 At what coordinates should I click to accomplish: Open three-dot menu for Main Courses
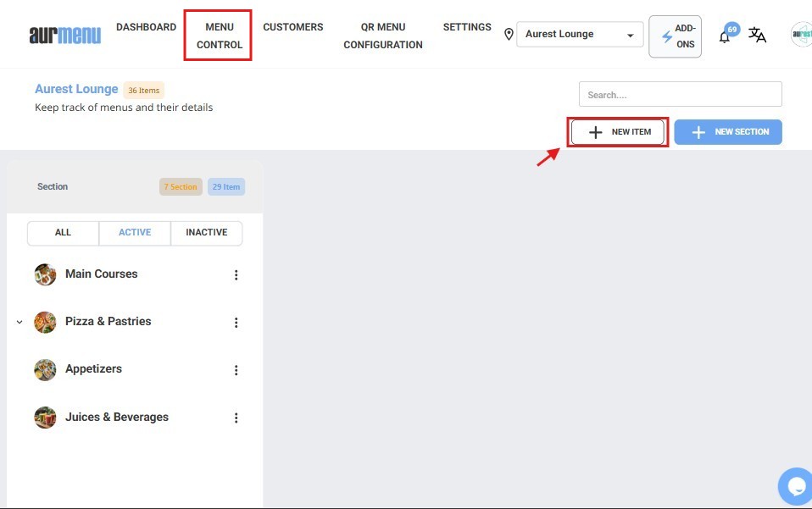pyautogui.click(x=236, y=275)
